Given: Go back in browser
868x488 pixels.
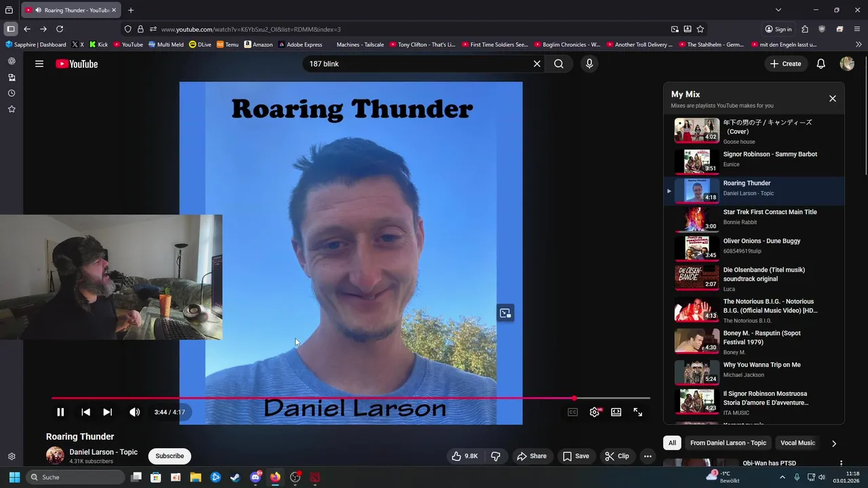Looking at the screenshot, I should pos(27,29).
